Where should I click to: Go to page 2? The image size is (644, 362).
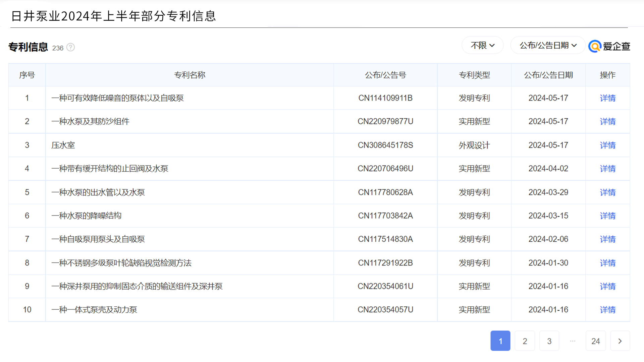(525, 341)
